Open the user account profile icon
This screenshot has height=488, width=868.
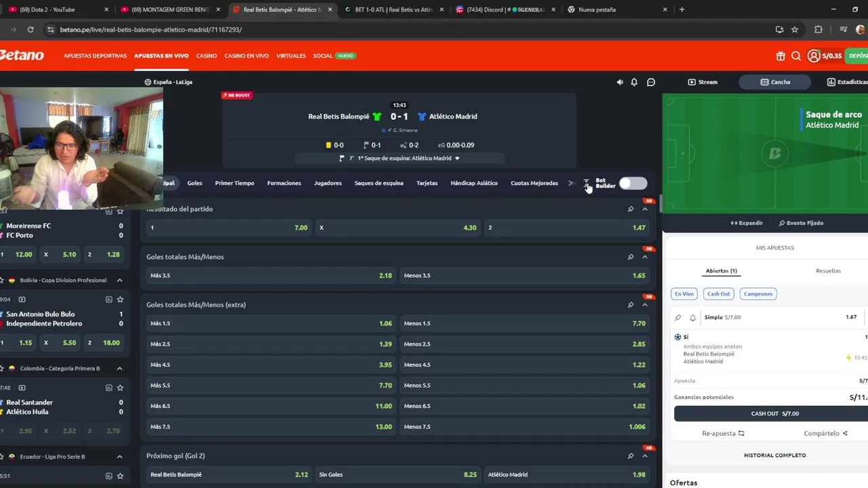tap(814, 56)
